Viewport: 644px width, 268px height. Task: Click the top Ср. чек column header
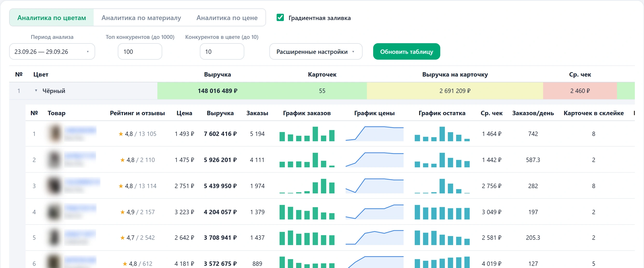click(580, 75)
